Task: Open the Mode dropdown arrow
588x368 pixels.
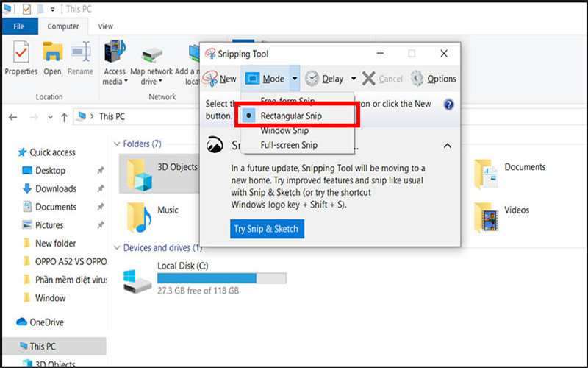Action: coord(295,79)
